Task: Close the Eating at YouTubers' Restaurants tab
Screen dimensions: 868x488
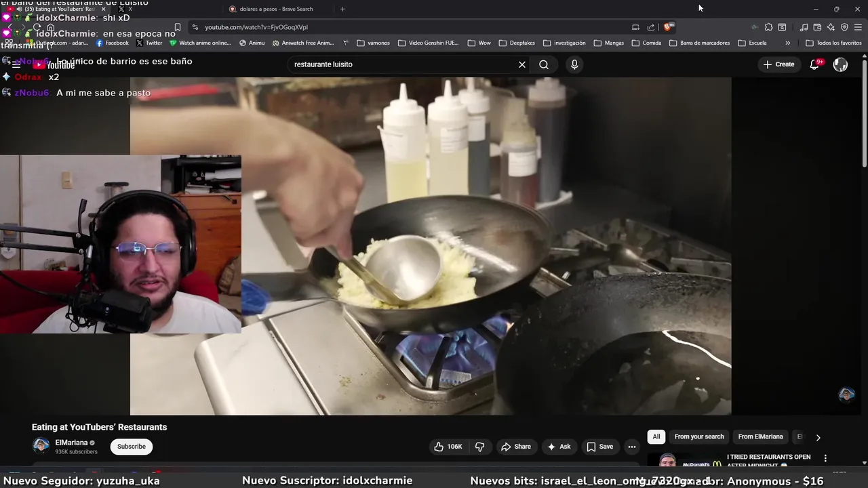Action: 104,9
